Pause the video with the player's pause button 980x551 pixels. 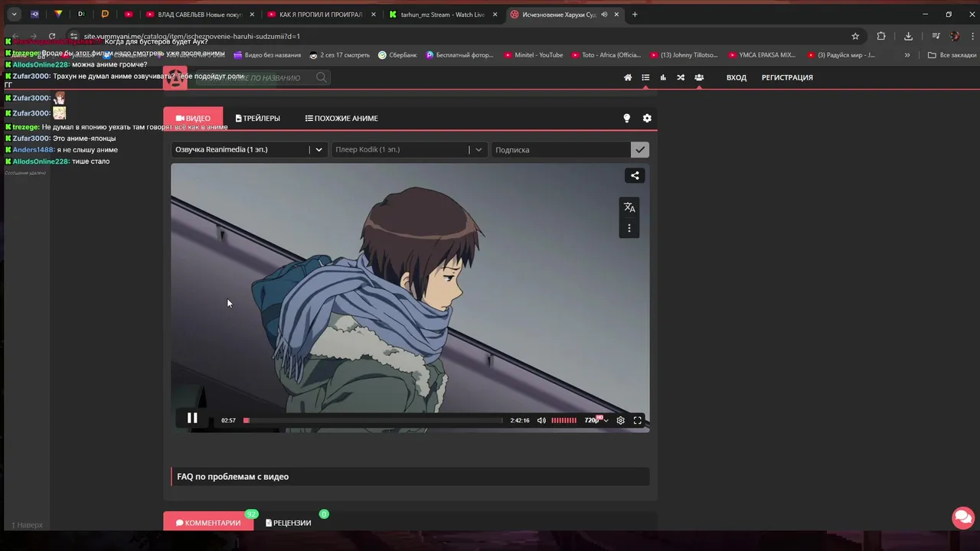[x=192, y=418]
